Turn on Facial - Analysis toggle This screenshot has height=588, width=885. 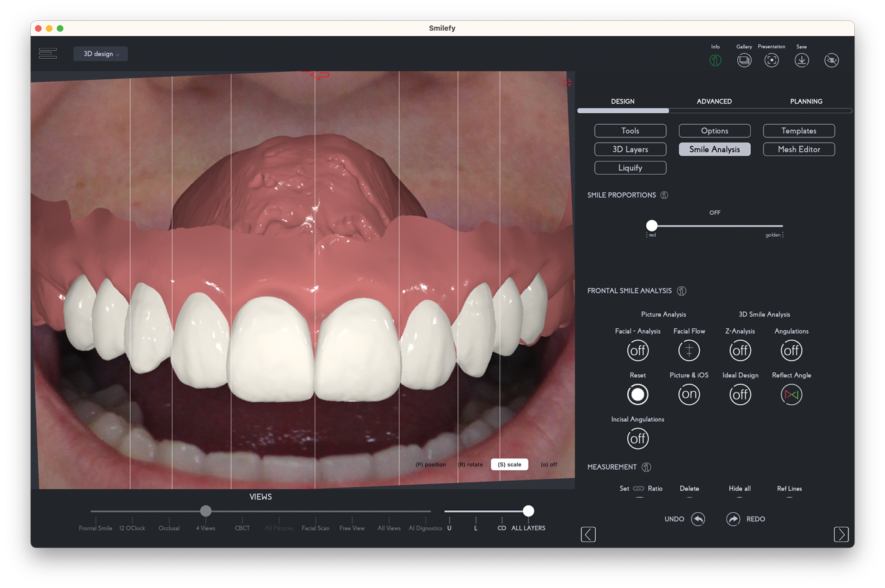coord(638,351)
